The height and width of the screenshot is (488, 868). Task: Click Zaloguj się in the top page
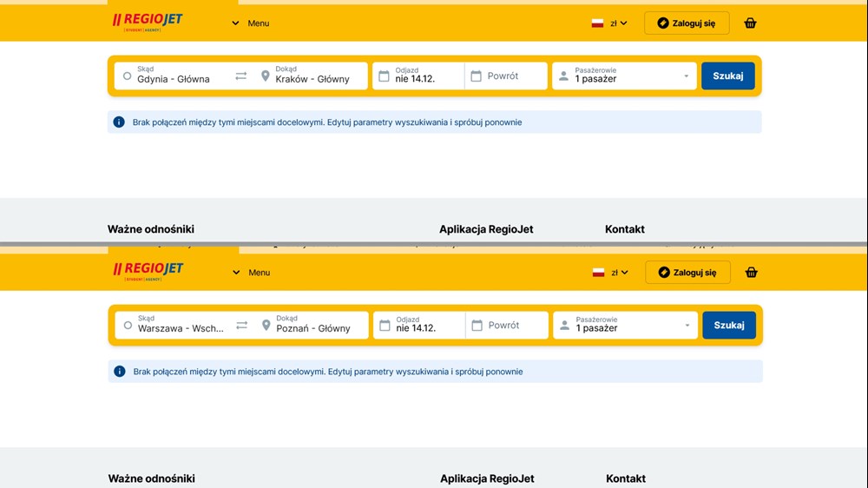687,23
